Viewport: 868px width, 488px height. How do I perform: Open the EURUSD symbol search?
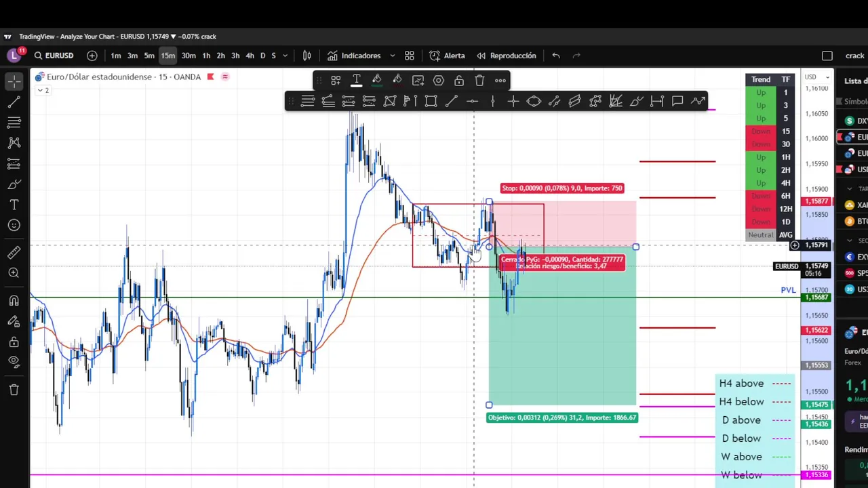pyautogui.click(x=54, y=56)
